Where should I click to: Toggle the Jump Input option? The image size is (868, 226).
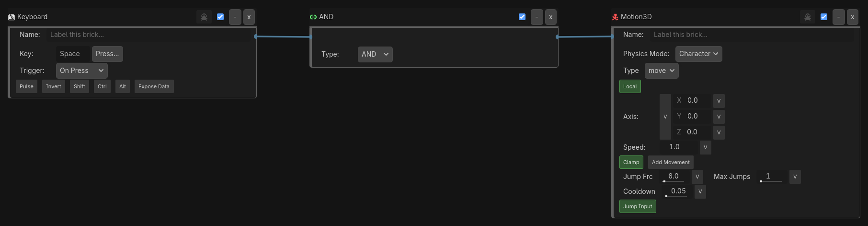(638, 206)
